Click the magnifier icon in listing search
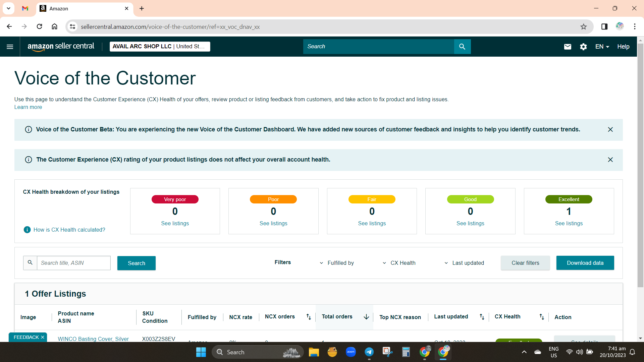644x362 pixels. tap(30, 263)
